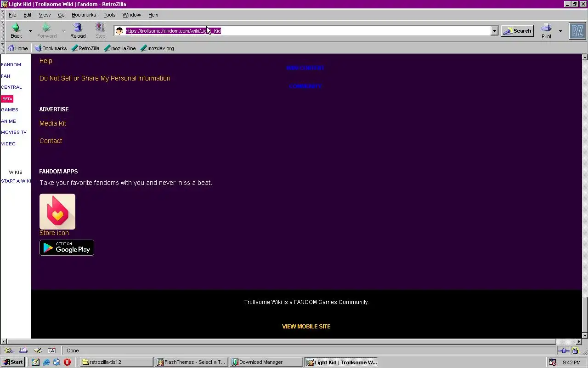Switch to Download Manager taskbar window
Image resolution: width=588 pixels, height=368 pixels.
(x=266, y=362)
